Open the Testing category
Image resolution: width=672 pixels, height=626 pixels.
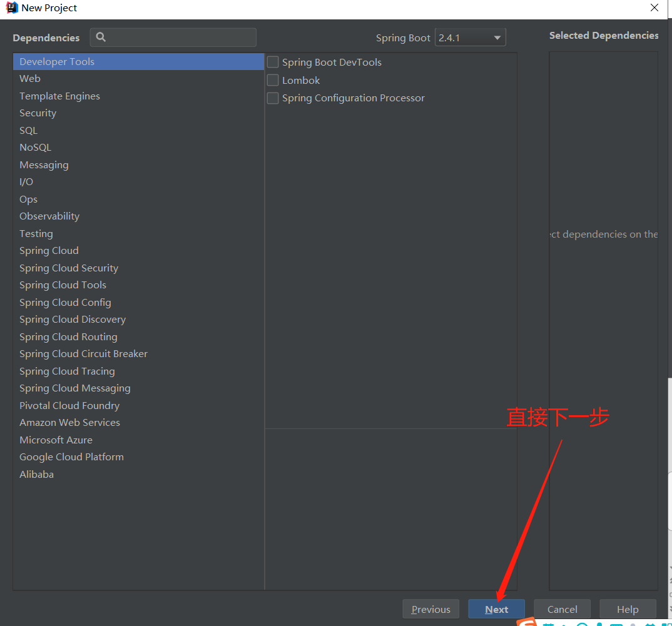point(138,233)
